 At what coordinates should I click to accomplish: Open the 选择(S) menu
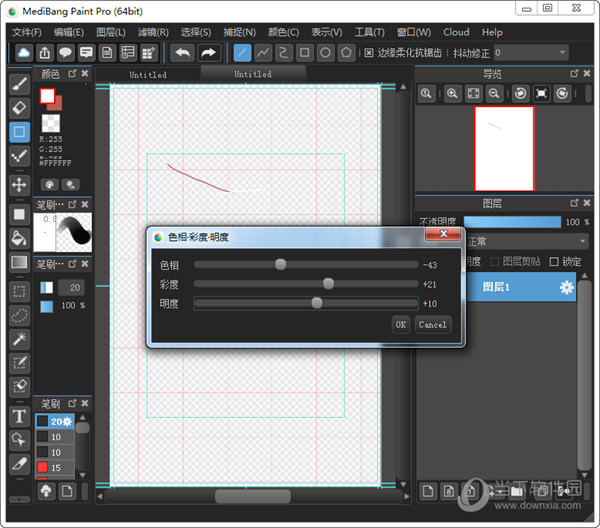click(x=196, y=33)
